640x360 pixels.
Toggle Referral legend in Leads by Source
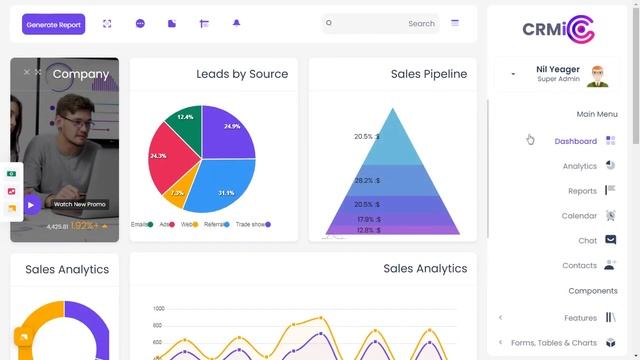(x=217, y=224)
